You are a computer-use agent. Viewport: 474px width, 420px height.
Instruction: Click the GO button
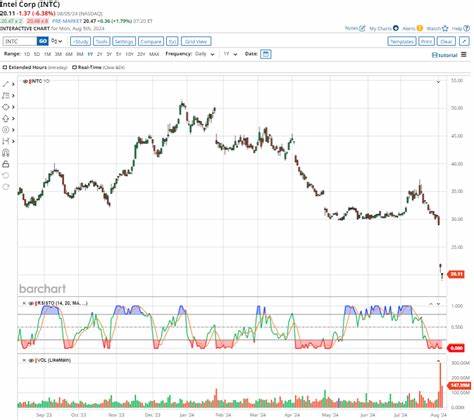coord(43,41)
